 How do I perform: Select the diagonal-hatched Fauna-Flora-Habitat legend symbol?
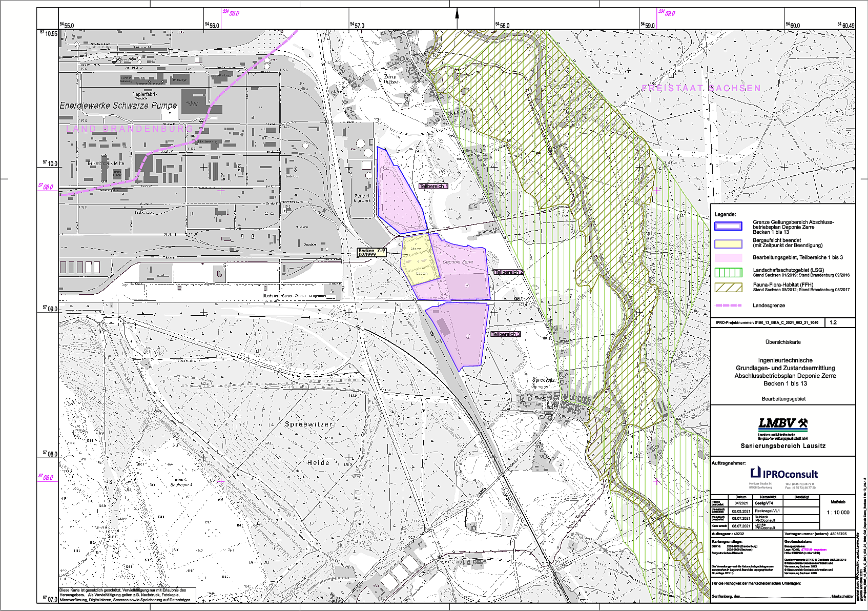(728, 287)
